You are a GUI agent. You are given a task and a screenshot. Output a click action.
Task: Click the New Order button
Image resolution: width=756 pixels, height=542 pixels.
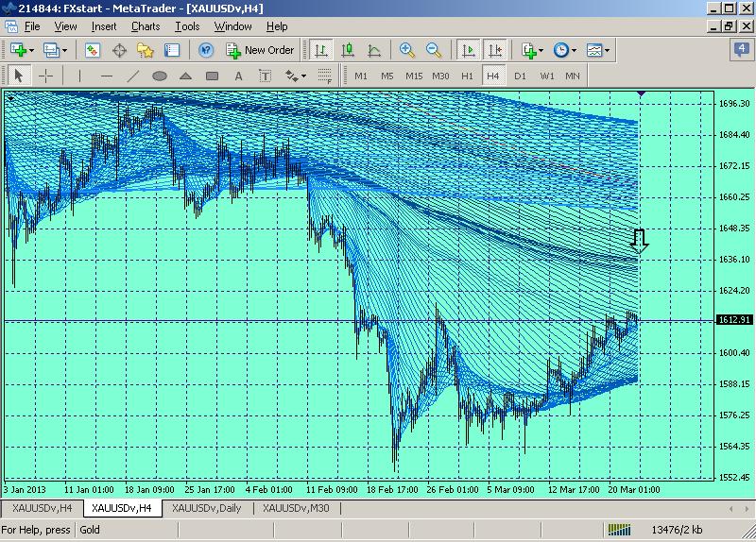(260, 50)
